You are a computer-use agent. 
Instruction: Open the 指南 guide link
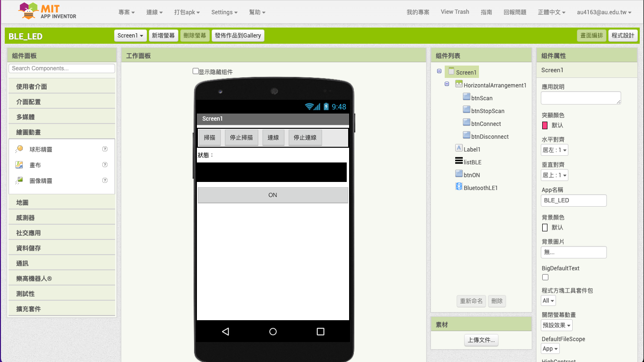click(487, 12)
